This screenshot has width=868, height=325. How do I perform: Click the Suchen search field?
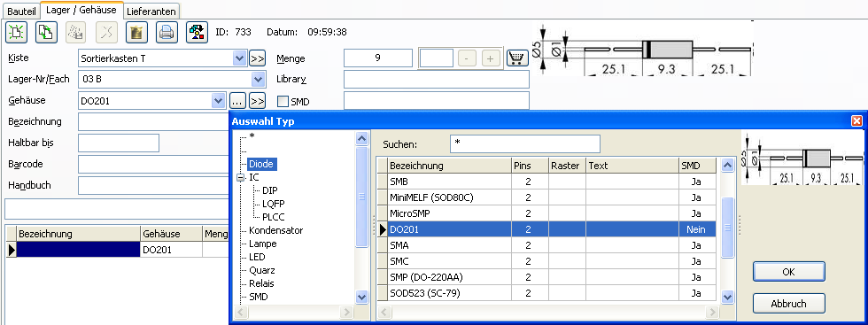(524, 144)
